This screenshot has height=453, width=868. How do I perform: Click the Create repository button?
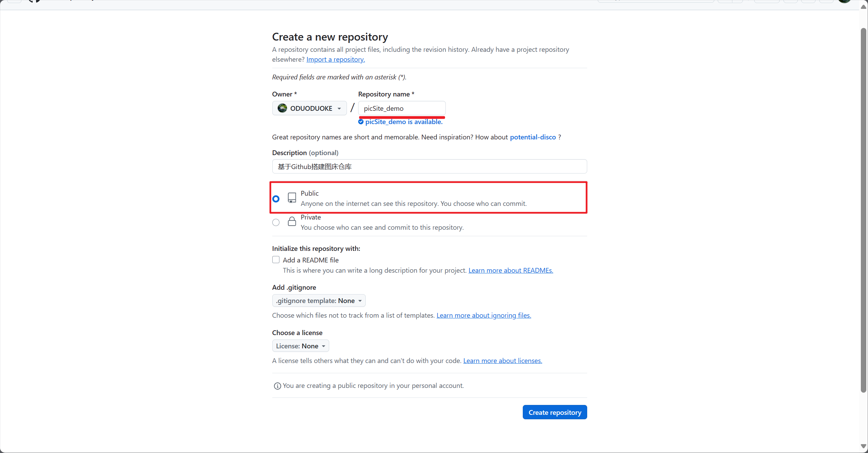click(x=555, y=412)
